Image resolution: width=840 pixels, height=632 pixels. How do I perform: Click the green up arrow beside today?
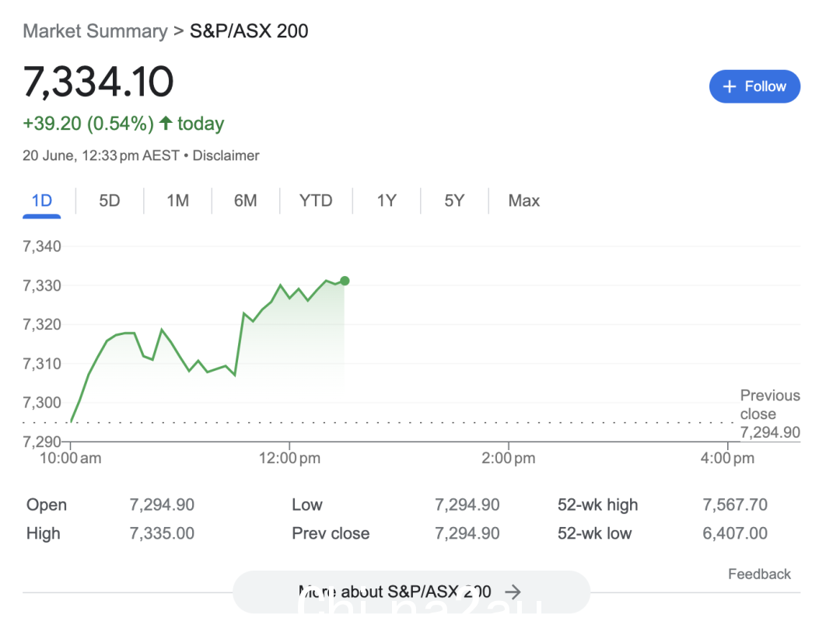(x=166, y=123)
